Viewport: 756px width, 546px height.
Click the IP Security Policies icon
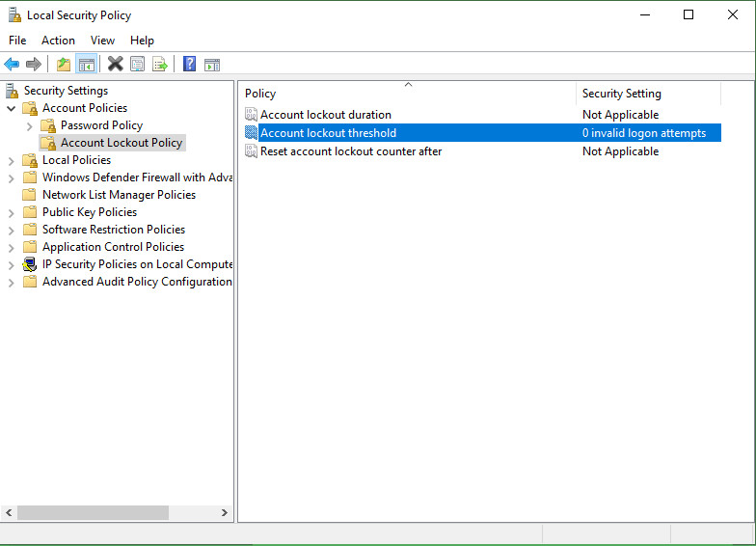point(30,264)
